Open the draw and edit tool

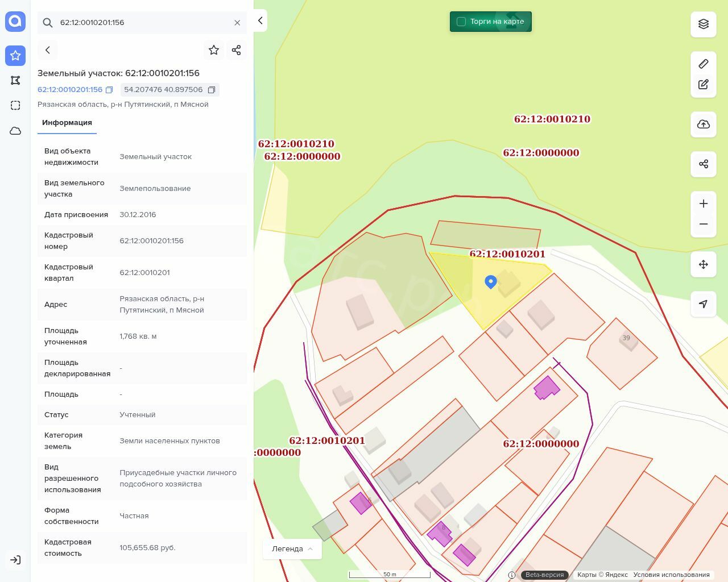pyautogui.click(x=704, y=84)
